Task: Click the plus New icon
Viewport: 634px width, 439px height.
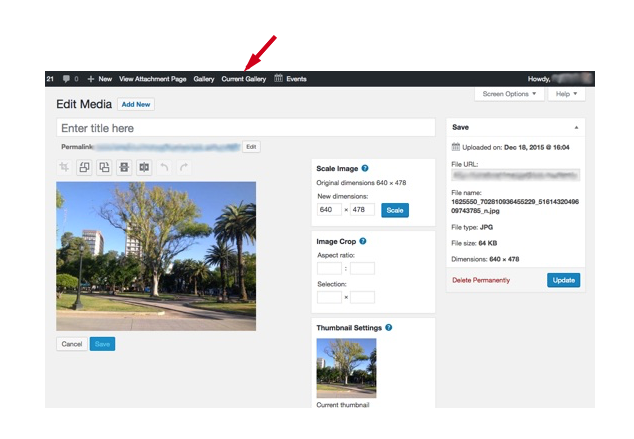Action: point(91,79)
